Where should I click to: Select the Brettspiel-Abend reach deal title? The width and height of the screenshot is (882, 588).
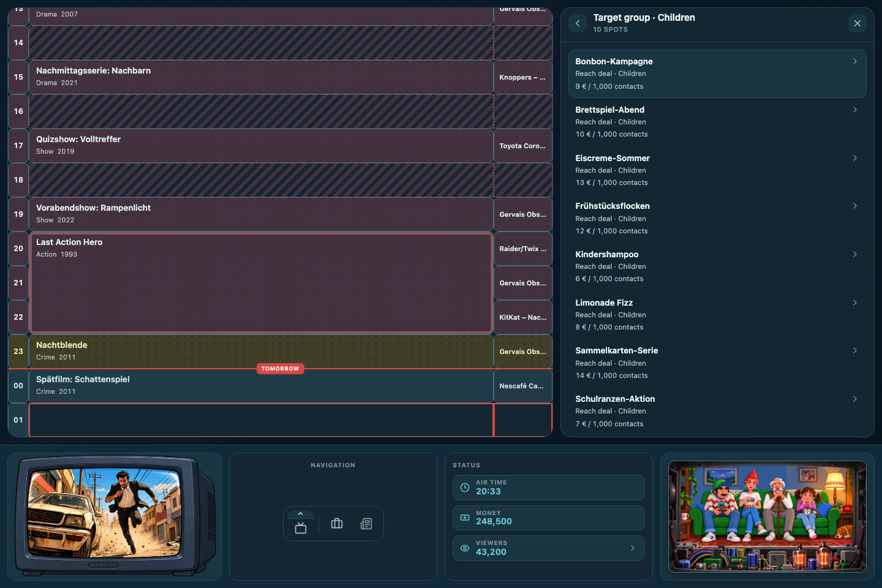pyautogui.click(x=610, y=110)
